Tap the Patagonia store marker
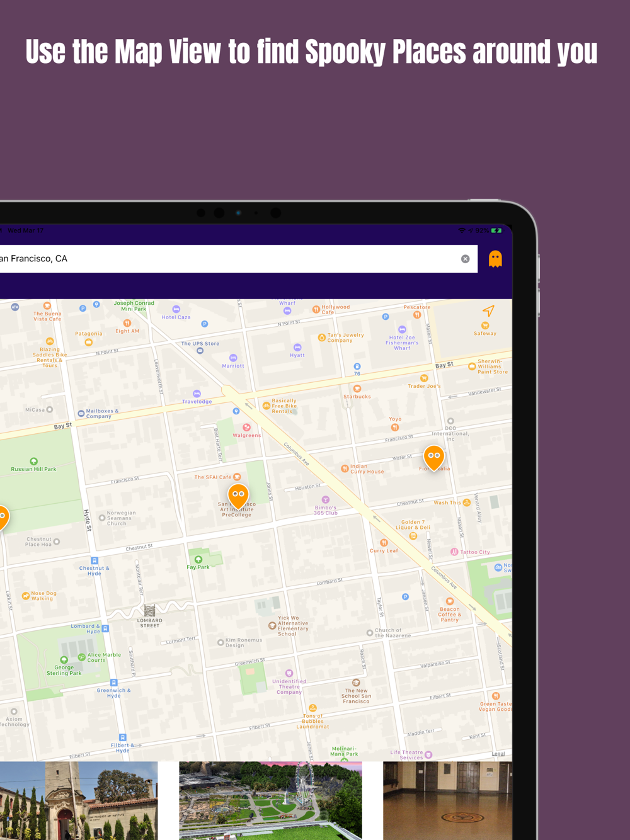 pos(89,342)
